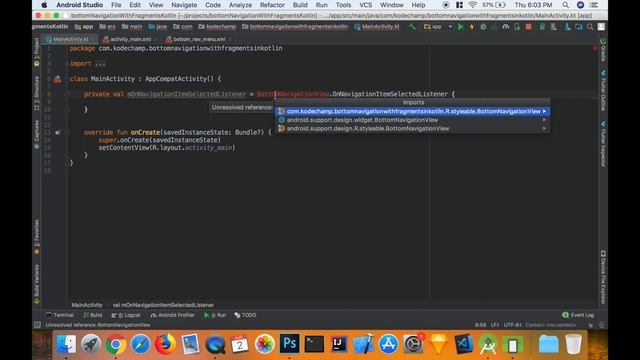Image resolution: width=640 pixels, height=360 pixels.
Task: Select the android.support.design.widget.BottomNavigationView import
Action: pos(413,120)
